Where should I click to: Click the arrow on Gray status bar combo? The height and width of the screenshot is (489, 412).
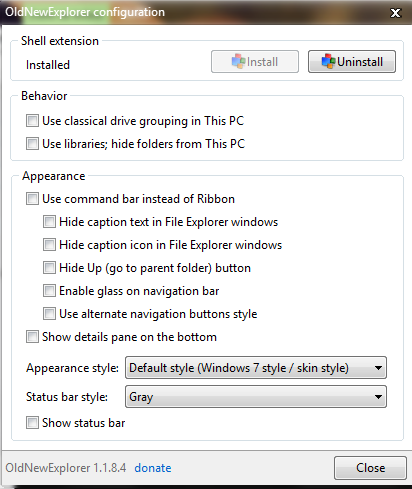(x=378, y=397)
